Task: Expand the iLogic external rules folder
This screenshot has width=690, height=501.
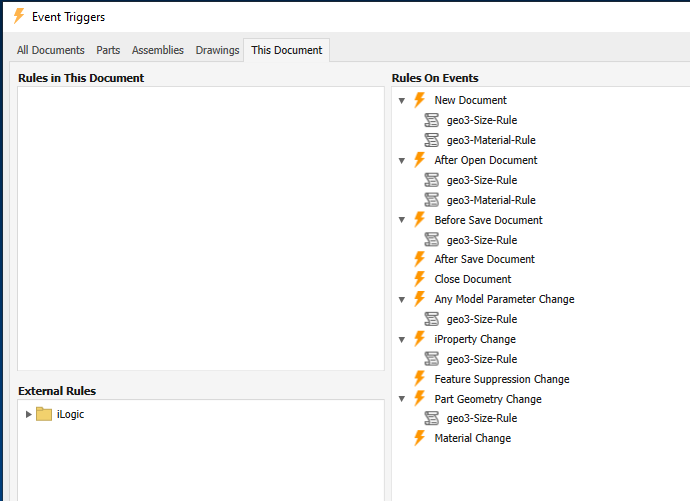Action: 27,414
